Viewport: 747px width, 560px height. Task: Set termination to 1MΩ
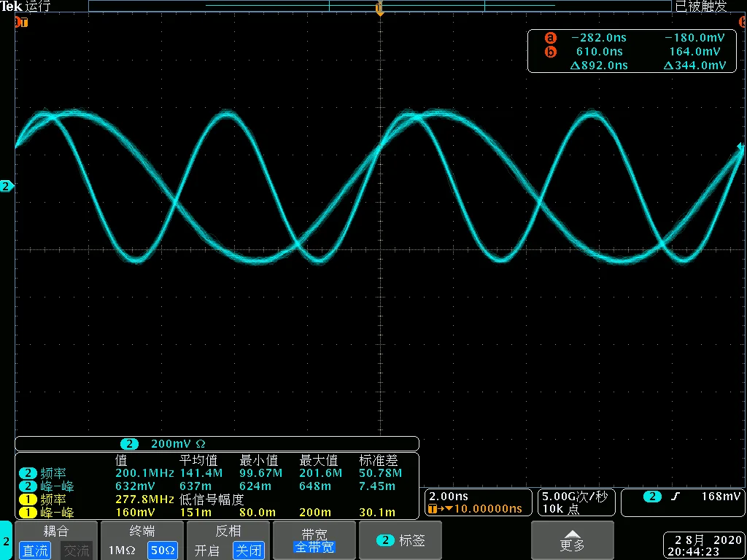click(122, 551)
